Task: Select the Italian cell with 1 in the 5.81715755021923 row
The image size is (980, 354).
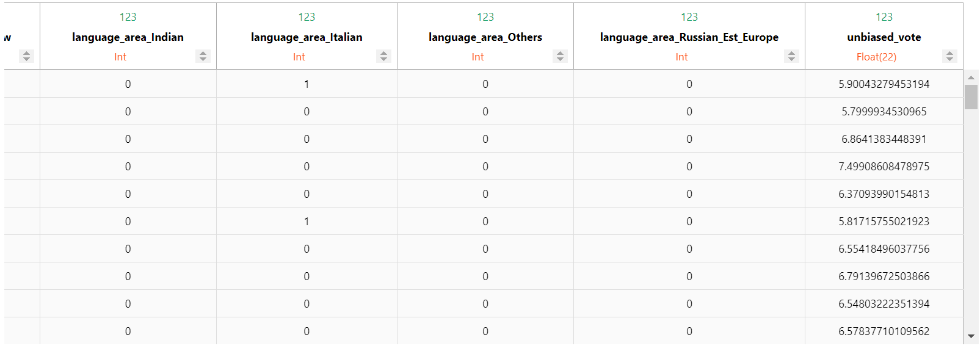Action: point(307,222)
